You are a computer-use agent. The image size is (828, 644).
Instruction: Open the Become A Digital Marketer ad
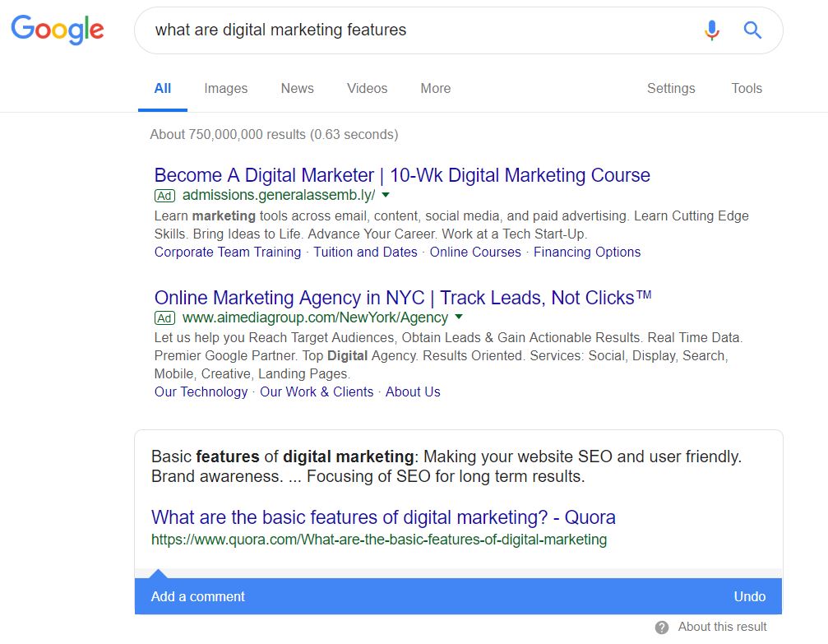point(402,175)
